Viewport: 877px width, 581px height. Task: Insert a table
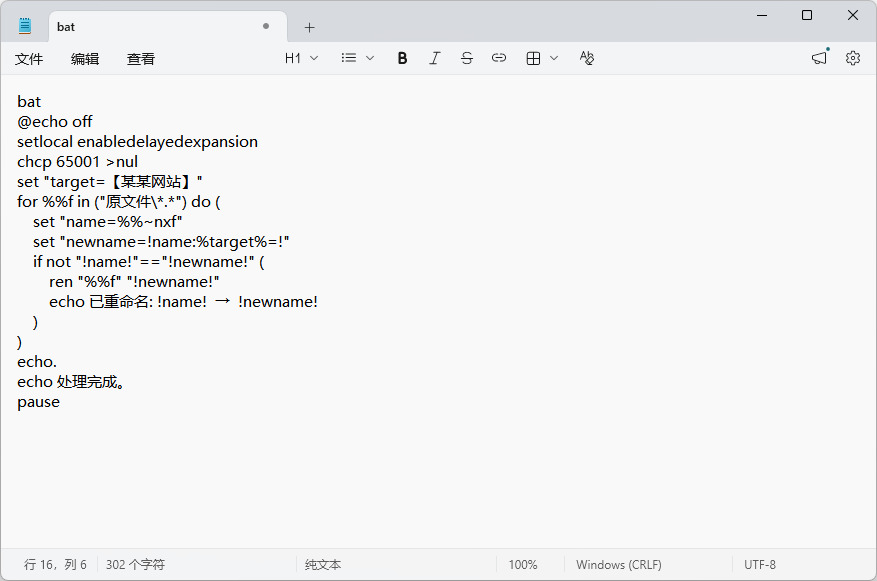click(533, 58)
